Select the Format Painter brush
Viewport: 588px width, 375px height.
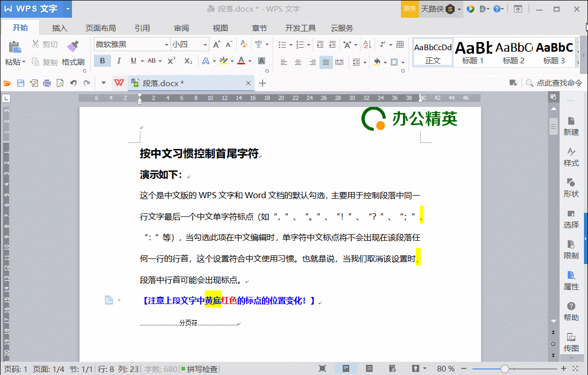point(73,46)
